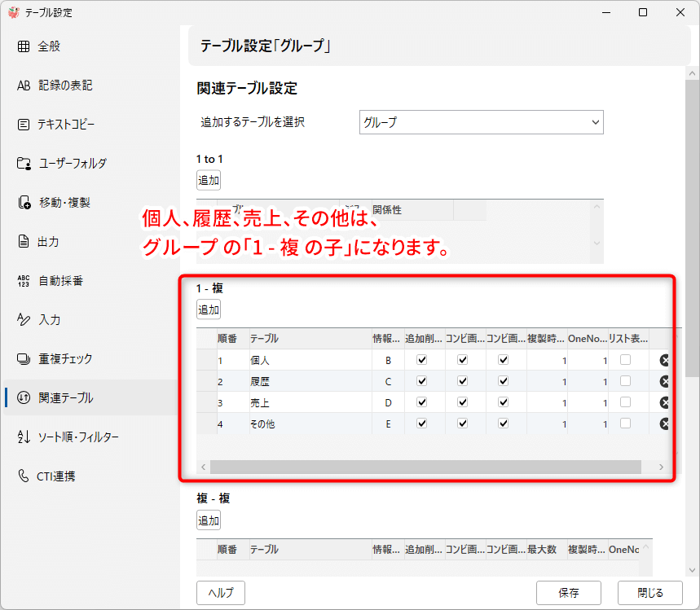Viewport: 700px width, 610px height.
Task: Click the 自動採番 ABC123 icon
Action: 24,281
